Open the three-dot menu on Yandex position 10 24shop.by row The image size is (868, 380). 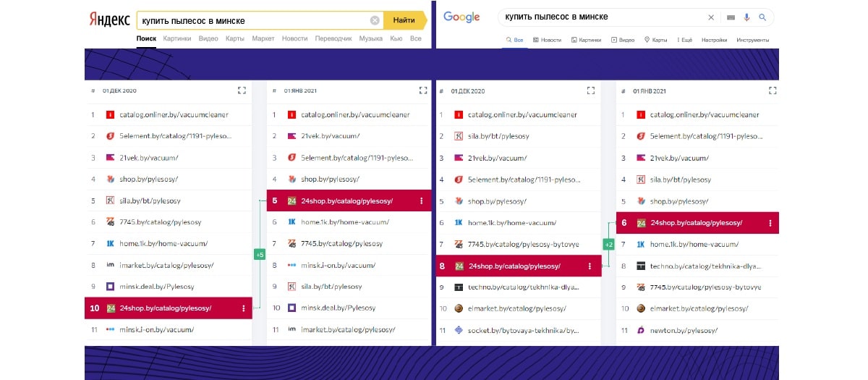pos(243,308)
